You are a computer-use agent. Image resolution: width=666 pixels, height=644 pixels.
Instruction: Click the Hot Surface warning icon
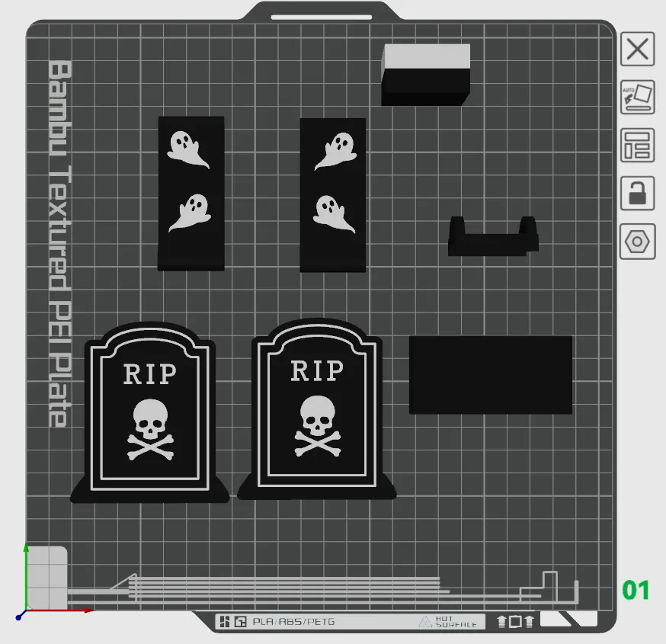click(x=425, y=622)
